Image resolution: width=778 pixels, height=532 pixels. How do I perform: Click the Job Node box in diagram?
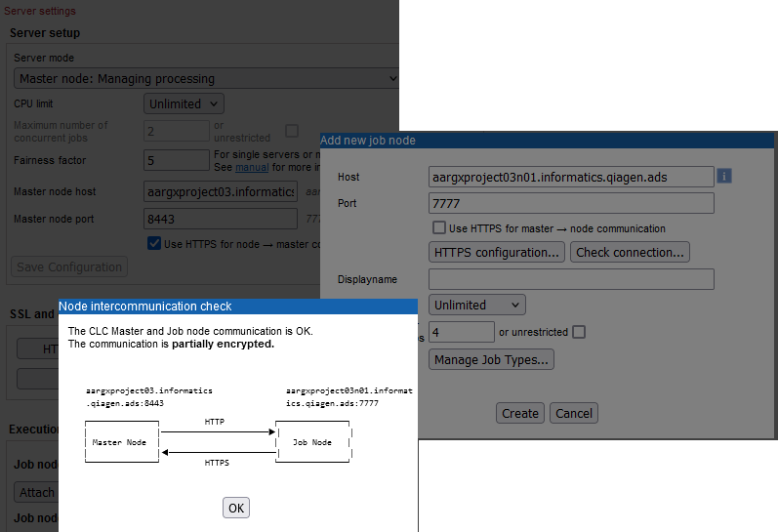pyautogui.click(x=313, y=441)
